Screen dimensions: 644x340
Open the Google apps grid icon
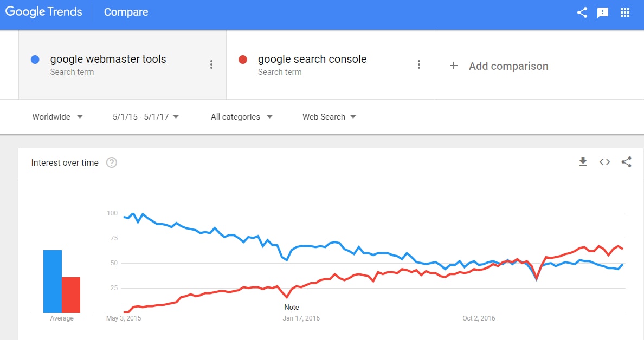pyautogui.click(x=624, y=12)
